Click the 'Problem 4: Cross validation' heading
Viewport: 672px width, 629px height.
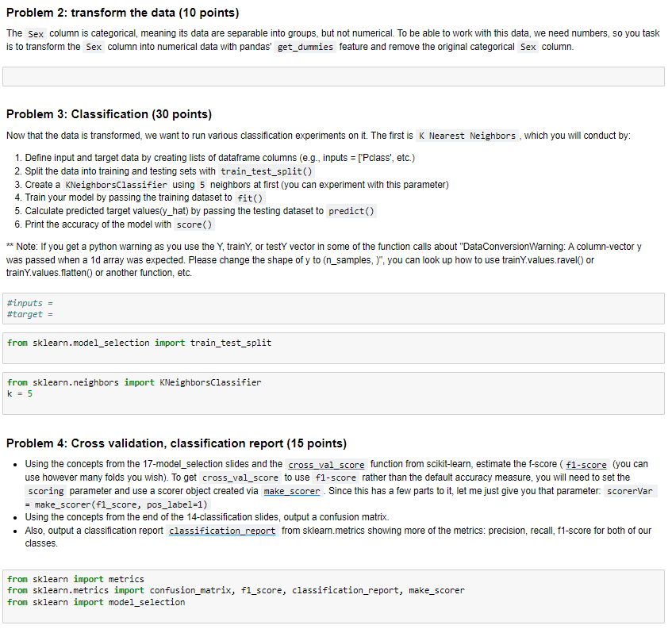[176, 443]
